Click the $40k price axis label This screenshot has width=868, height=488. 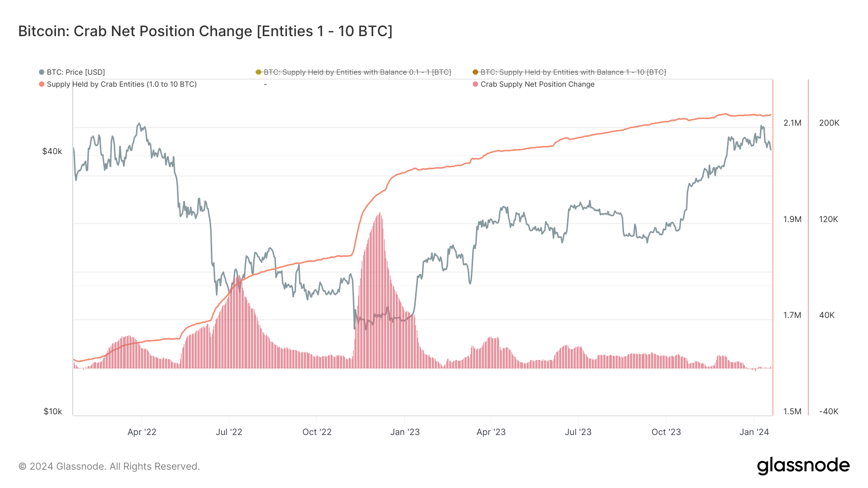click(x=52, y=152)
